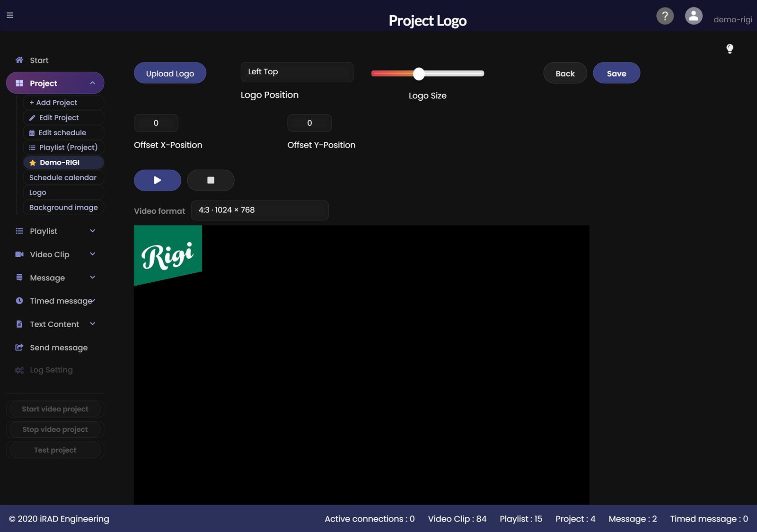Click the Project : 4 status

(575, 519)
